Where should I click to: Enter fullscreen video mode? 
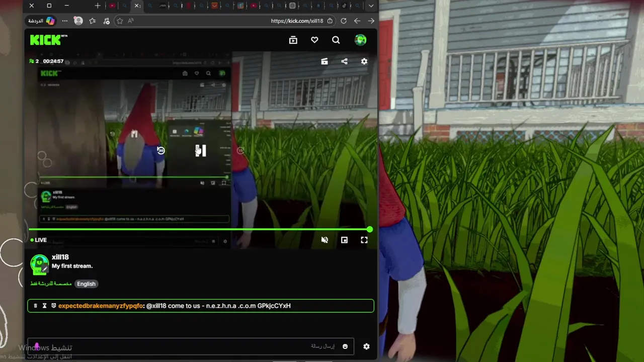pyautogui.click(x=364, y=240)
